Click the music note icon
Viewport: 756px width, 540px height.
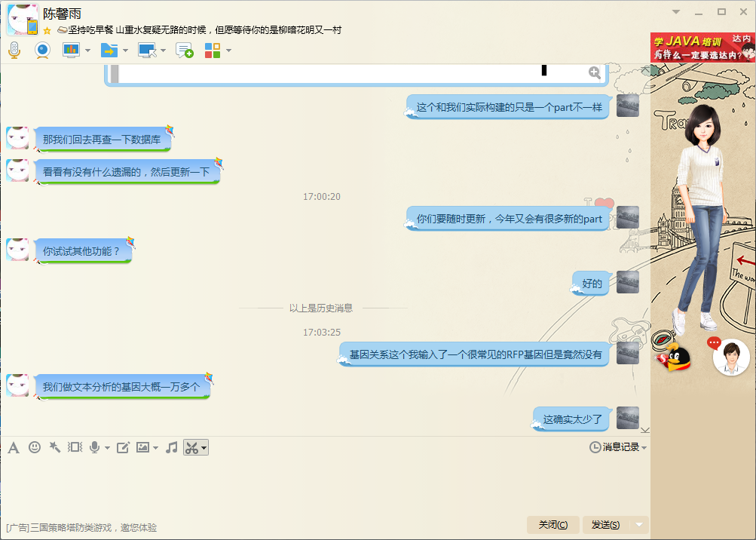172,447
